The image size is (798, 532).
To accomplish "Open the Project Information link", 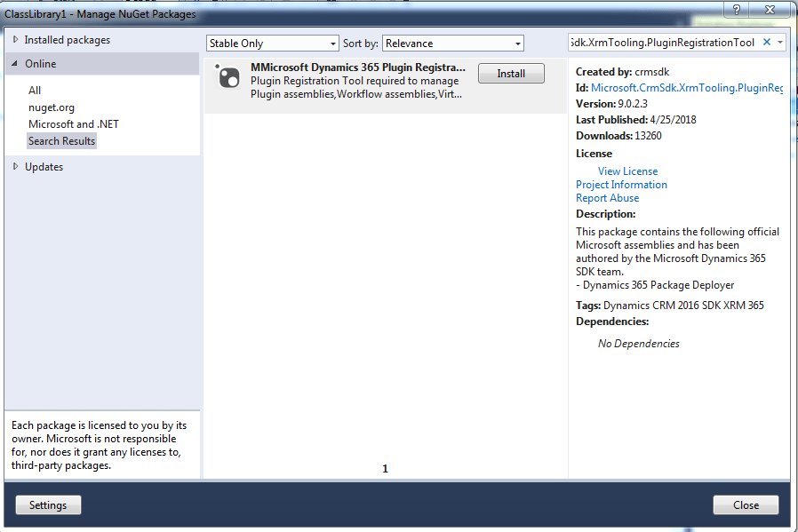I will pyautogui.click(x=621, y=185).
